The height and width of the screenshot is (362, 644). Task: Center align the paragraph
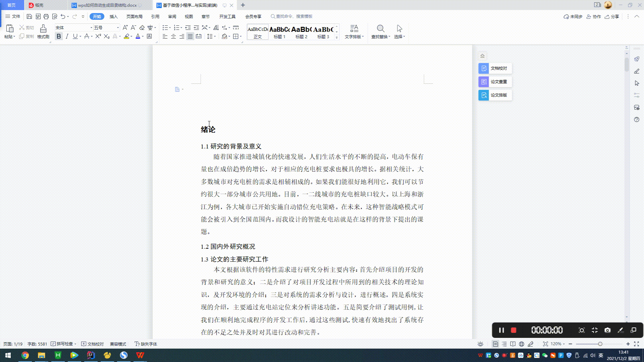[173, 37]
